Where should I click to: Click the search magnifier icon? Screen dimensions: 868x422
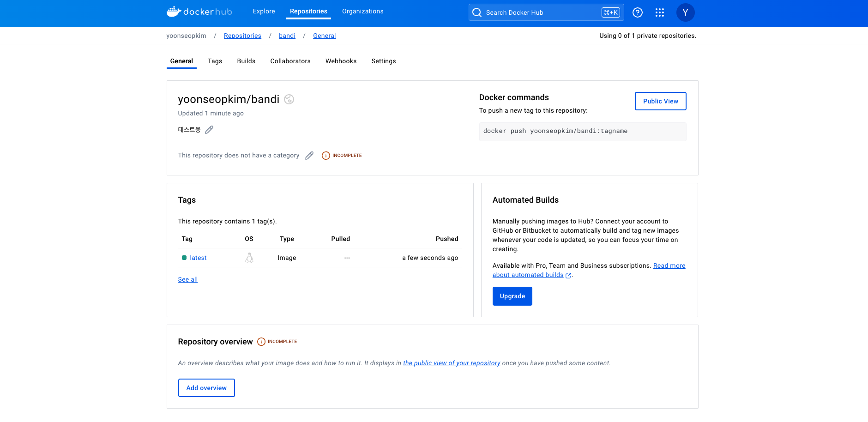(x=477, y=12)
